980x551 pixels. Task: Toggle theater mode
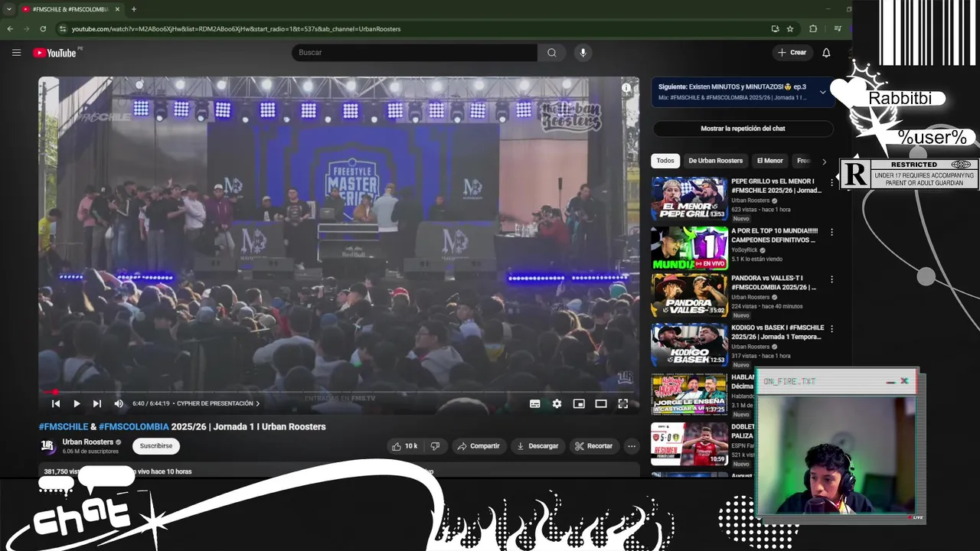coord(601,403)
